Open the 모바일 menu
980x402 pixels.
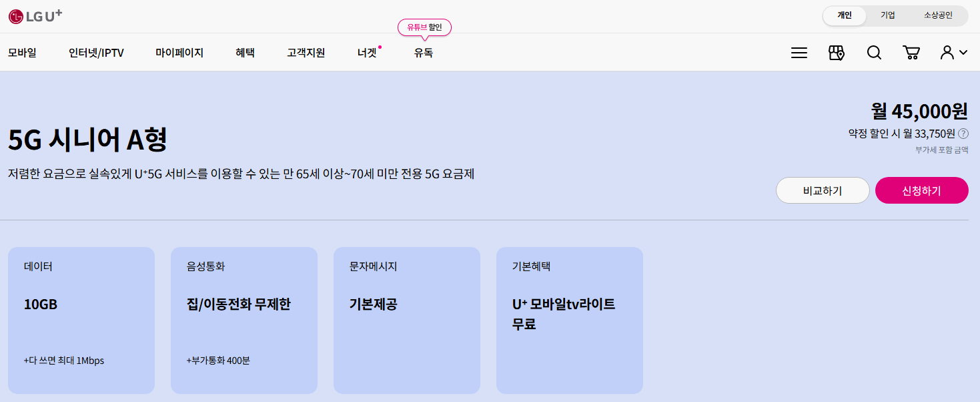[22, 51]
